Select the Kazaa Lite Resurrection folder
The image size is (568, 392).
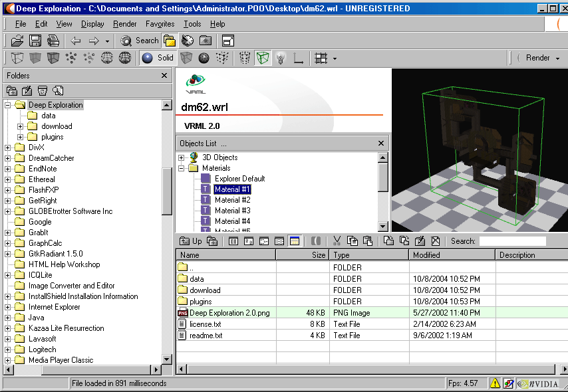pyautogui.click(x=67, y=328)
